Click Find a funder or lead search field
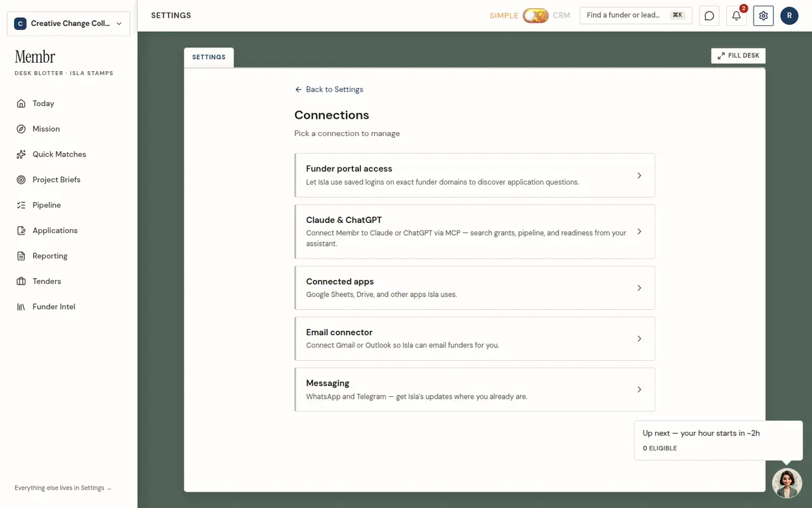The width and height of the screenshot is (812, 508). 635,15
